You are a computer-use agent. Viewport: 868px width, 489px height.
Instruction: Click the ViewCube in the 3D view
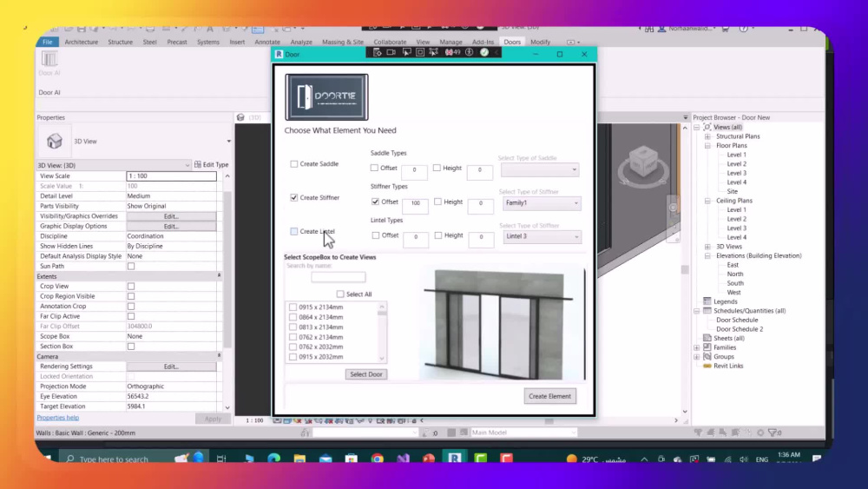(x=642, y=163)
